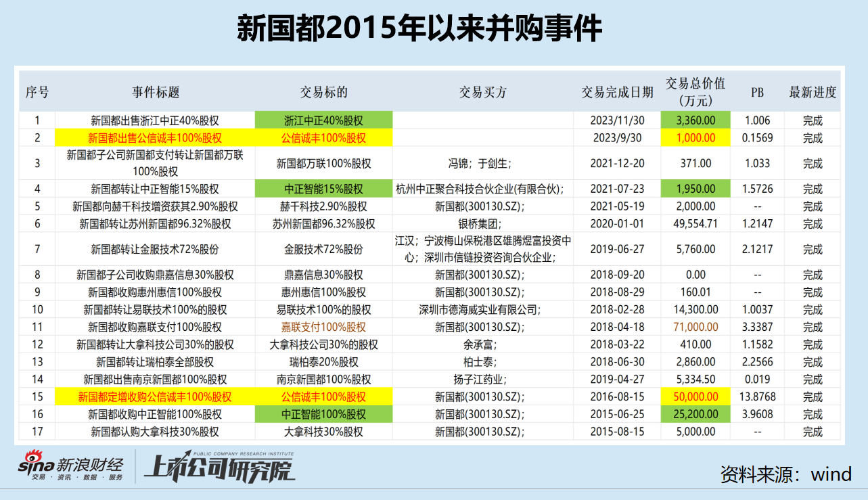Click the 扬子江药业 buyer cell

coord(482,379)
